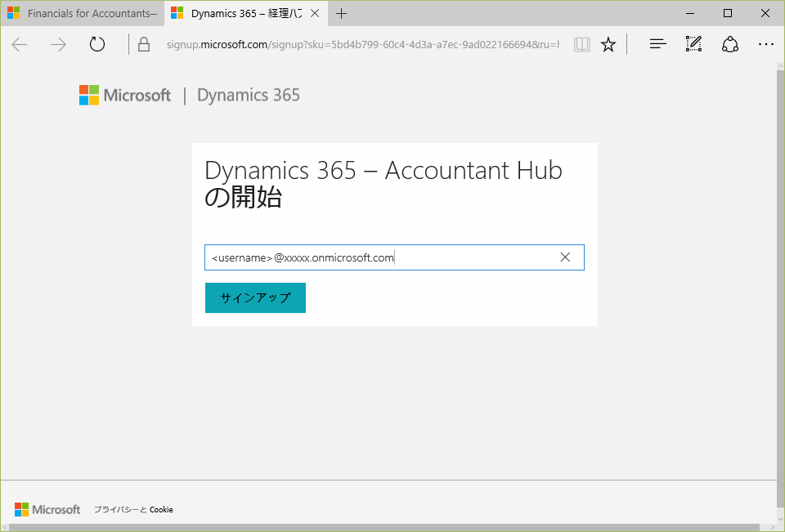Viewport: 785px width, 532px height.
Task: Open the プライバシーと Cookie link
Action: click(x=133, y=509)
